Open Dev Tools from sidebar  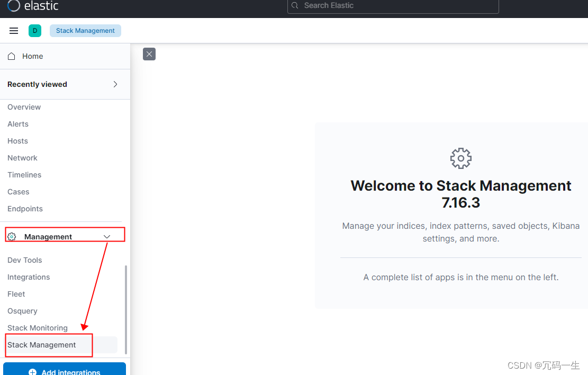click(25, 260)
